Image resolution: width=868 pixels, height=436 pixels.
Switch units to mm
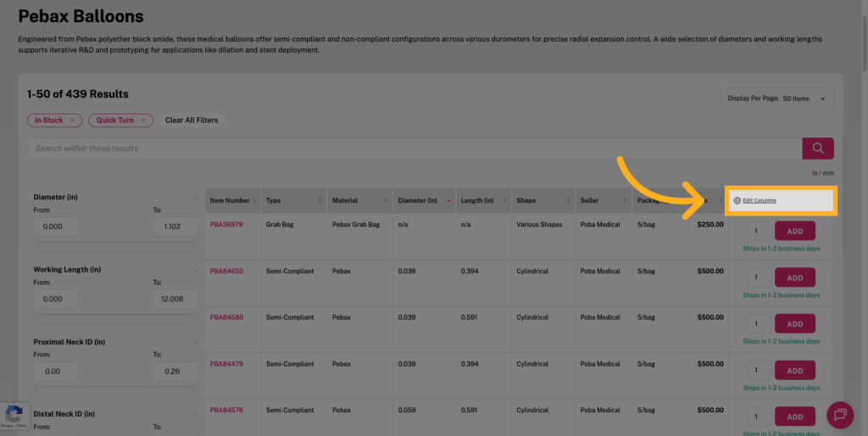(828, 173)
